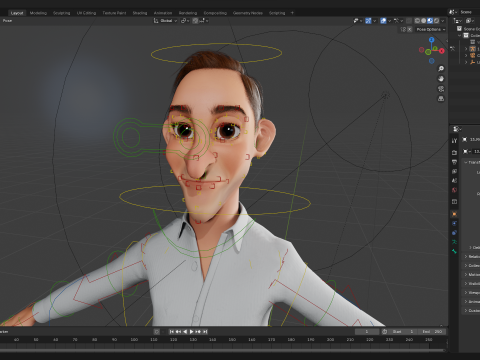Screen dimensions: 480x360
Task: Play the animation forward
Action: pyautogui.click(x=191, y=332)
